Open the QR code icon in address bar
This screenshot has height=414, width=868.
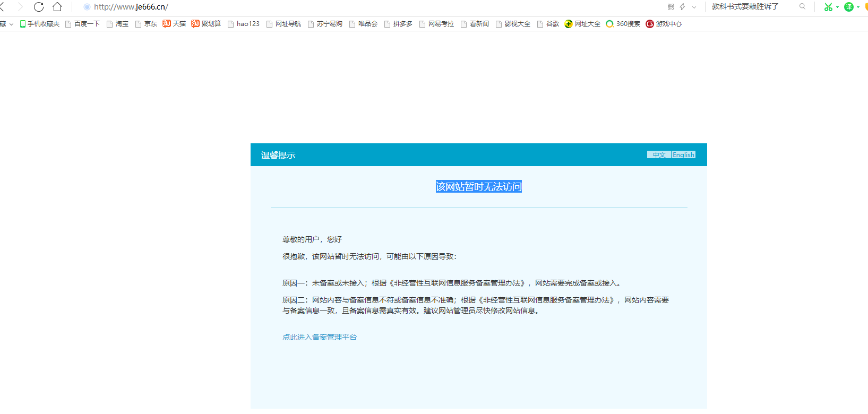point(671,7)
